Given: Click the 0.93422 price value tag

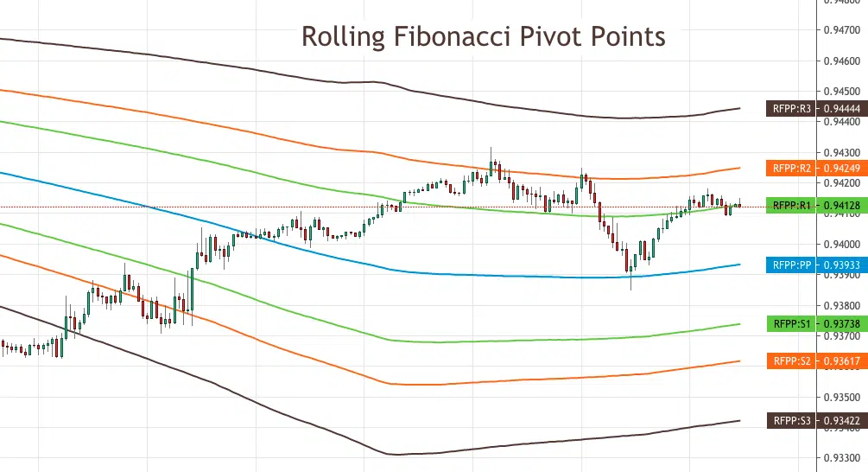Looking at the screenshot, I should pos(841,421).
